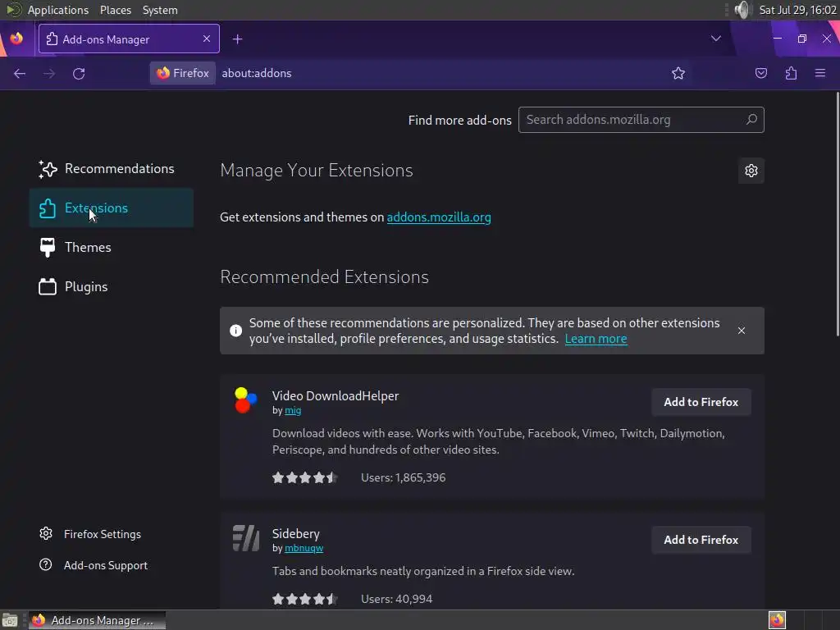Viewport: 840px width, 630px height.
Task: Click the Firefox icon in the bottom panel tray
Action: tap(777, 620)
